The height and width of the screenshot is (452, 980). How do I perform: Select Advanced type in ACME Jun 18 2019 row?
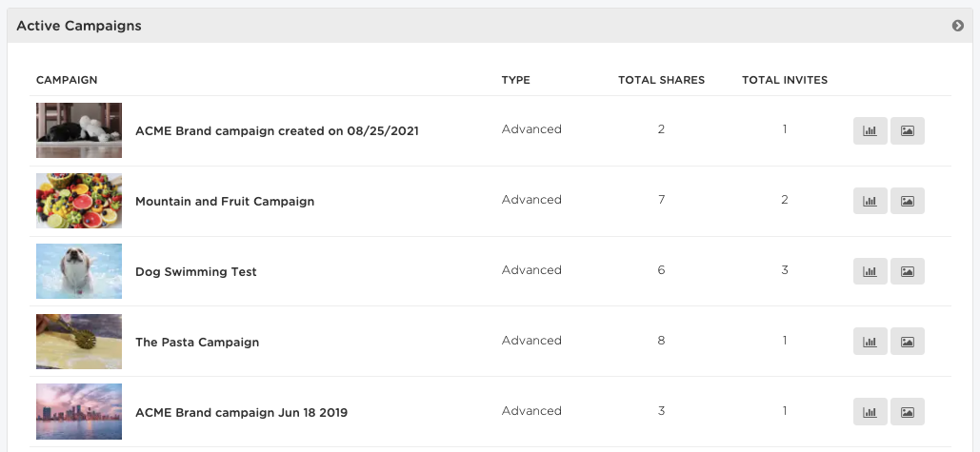[x=531, y=411]
